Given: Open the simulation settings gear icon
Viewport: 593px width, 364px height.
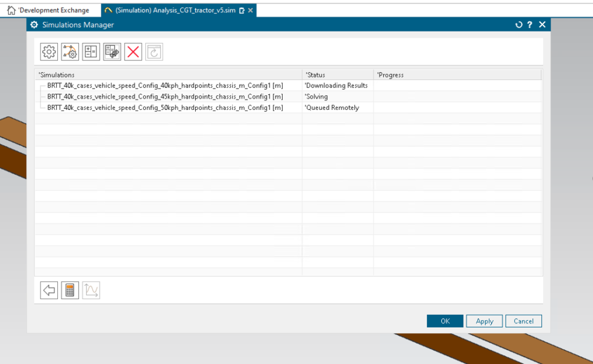Looking at the screenshot, I should [49, 52].
